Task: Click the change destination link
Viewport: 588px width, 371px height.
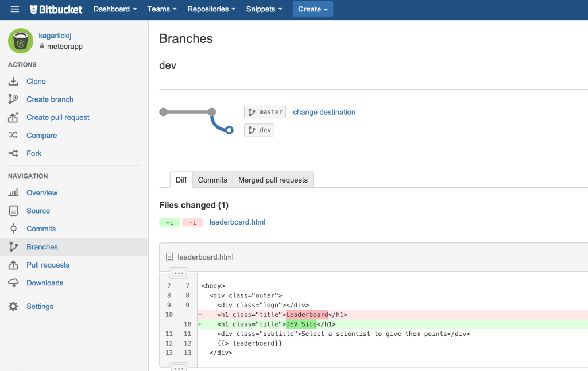Action: [x=324, y=112]
